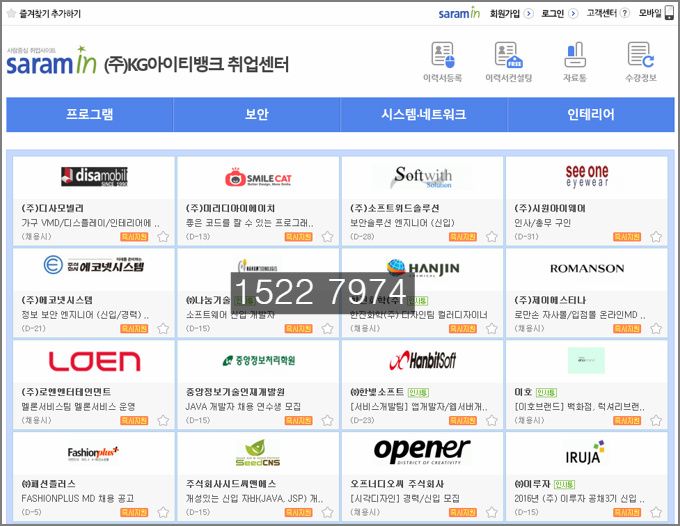680x526 pixels.
Task: Click 즉시지원 on the (주)시원아이웨어 card
Action: 627,237
